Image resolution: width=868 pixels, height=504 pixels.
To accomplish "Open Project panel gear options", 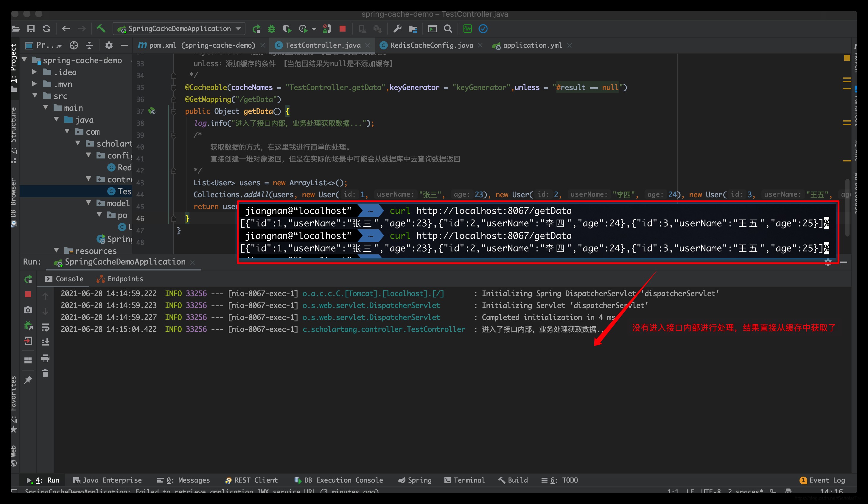I will coord(109,45).
